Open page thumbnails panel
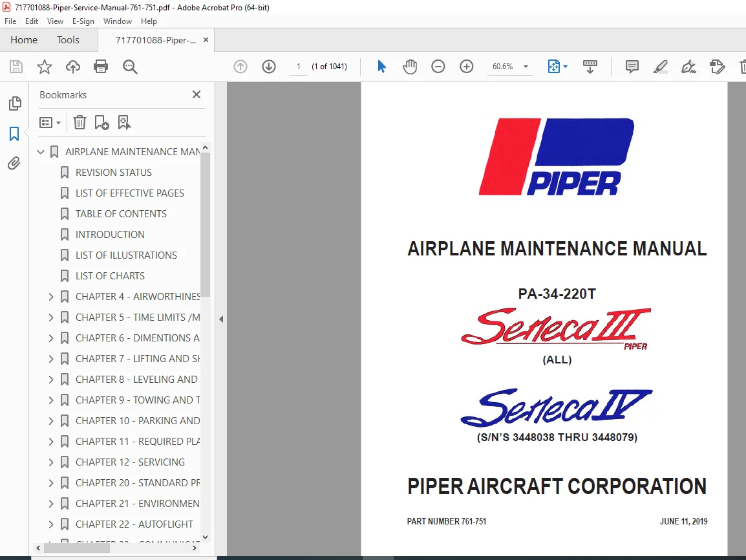This screenshot has width=746, height=560. tap(15, 103)
